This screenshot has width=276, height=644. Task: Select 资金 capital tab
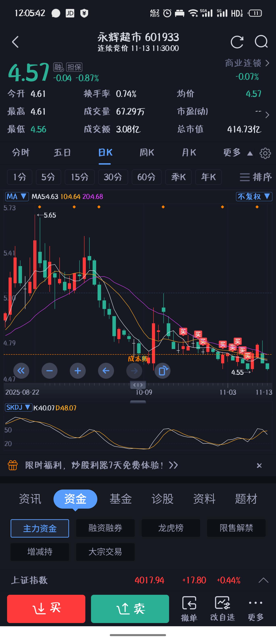[x=75, y=499]
